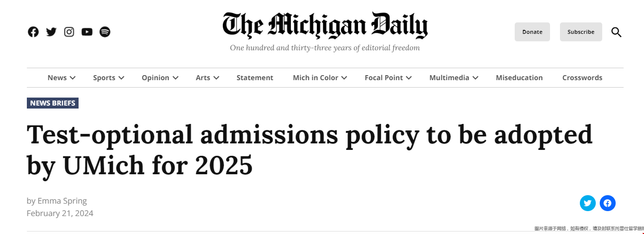Click the search magnifier icon
The image size is (644, 234).
616,32
